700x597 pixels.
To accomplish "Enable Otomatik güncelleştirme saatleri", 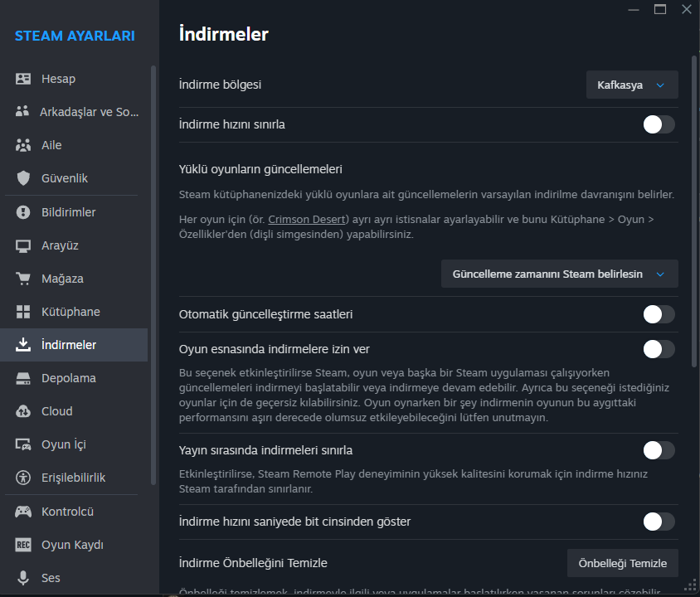I will [x=659, y=314].
